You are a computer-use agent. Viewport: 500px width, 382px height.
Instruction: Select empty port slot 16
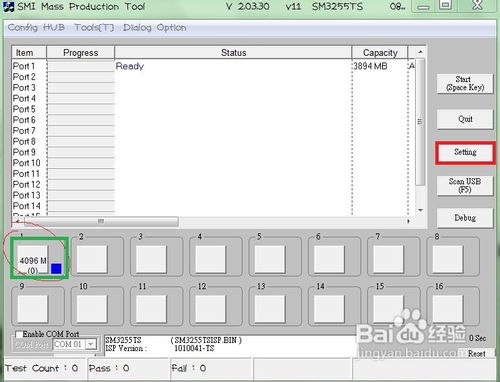point(448,309)
